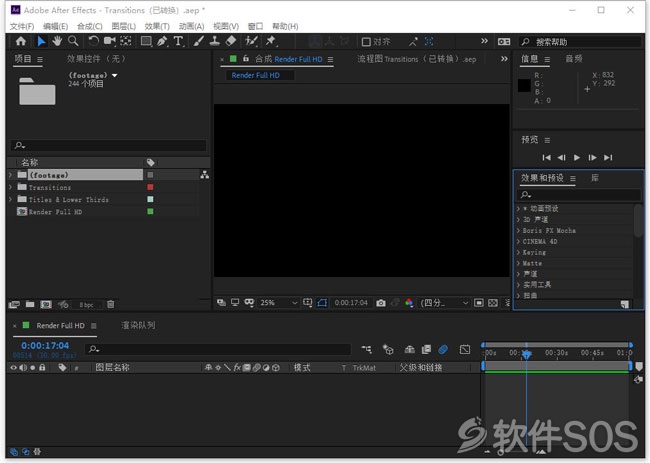
Task: Open the 编辑(E) menu
Action: [x=56, y=26]
